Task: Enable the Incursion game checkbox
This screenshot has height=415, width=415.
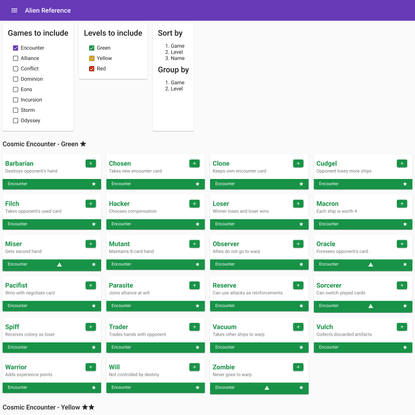Action: (x=15, y=100)
